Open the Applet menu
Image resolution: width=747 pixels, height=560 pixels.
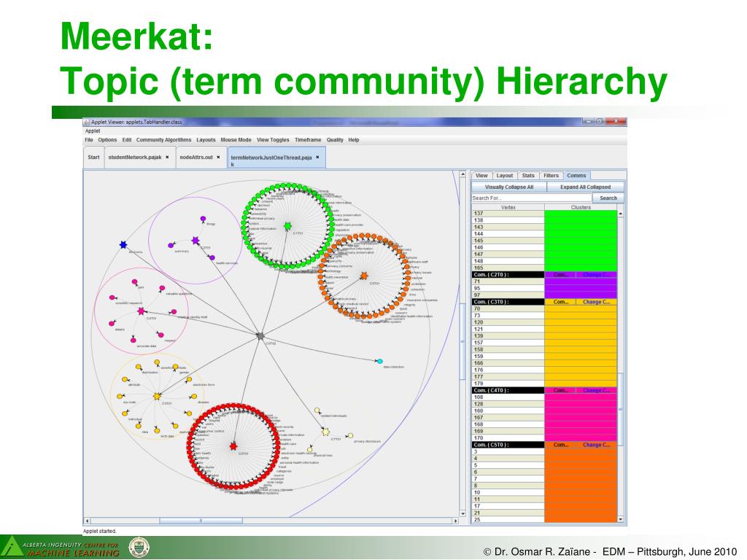pyautogui.click(x=93, y=131)
